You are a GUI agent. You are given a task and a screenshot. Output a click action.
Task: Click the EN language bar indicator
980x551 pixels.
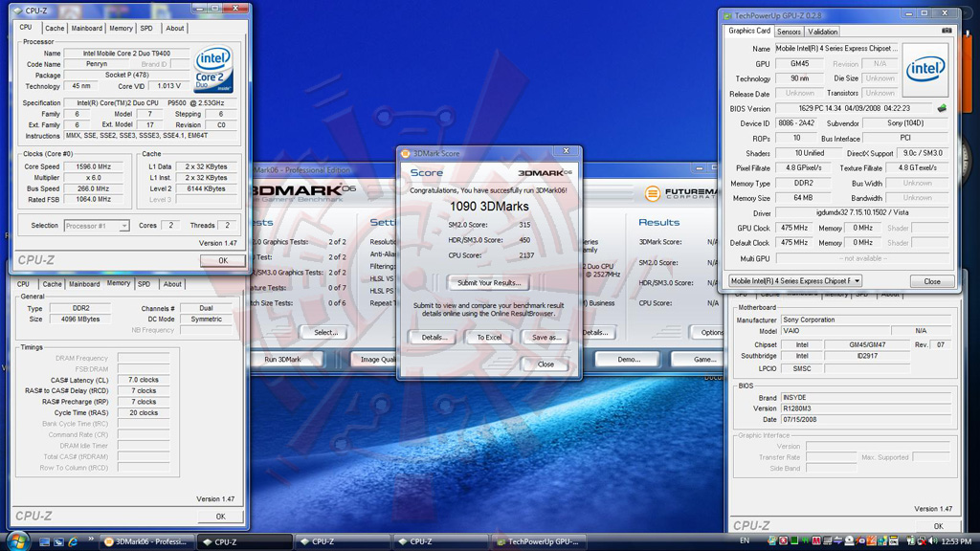(745, 541)
